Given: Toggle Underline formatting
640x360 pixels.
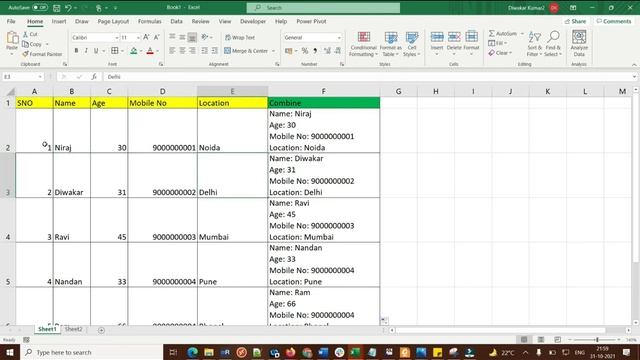Looking at the screenshot, I should tap(96, 51).
